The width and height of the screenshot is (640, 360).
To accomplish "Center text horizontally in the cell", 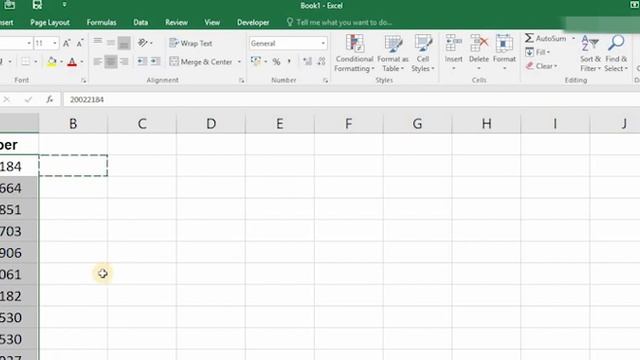I will 111,62.
